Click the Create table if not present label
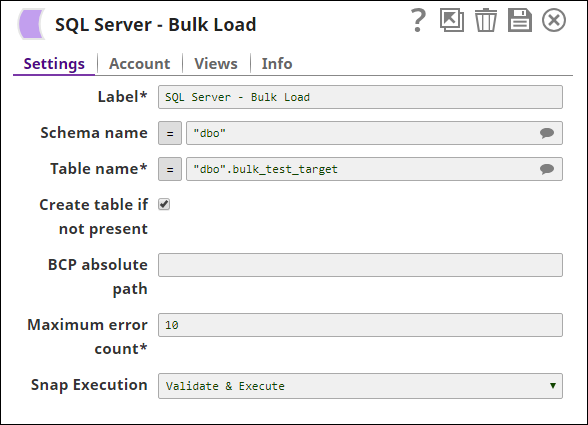This screenshot has width=588, height=425. (x=94, y=217)
